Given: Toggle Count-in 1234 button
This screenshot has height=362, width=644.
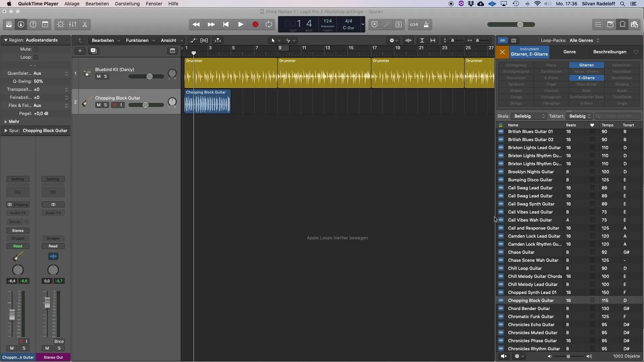Looking at the screenshot, I should (x=414, y=24).
